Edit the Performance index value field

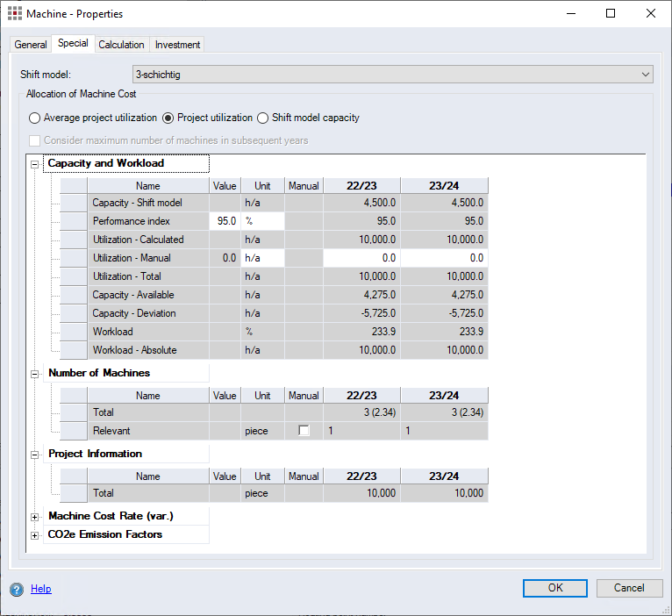point(225,221)
